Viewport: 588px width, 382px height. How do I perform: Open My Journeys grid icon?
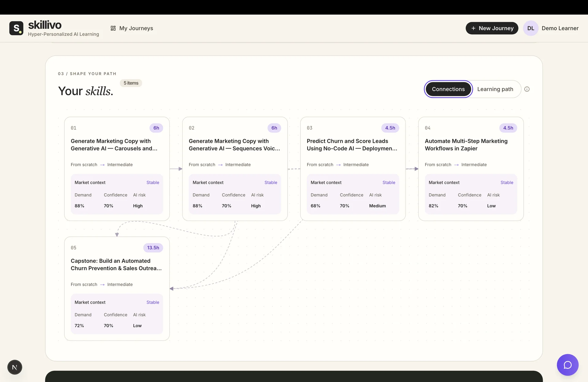coord(113,28)
